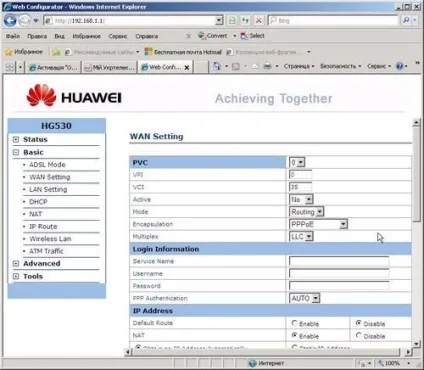Open the IP Route page
Screen dimensions: 424x370
click(x=43, y=226)
